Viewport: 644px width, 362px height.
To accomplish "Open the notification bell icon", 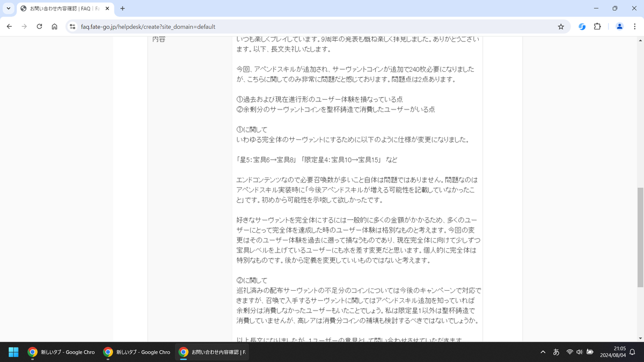I will coord(632,352).
